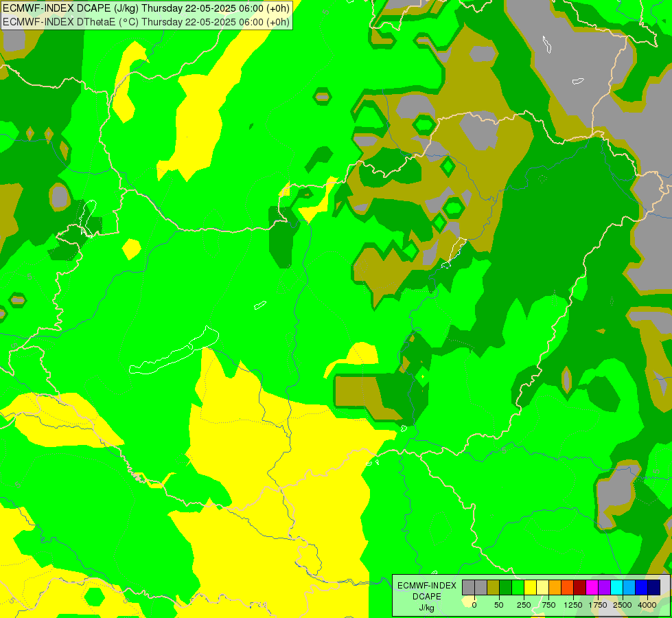Image resolution: width=672 pixels, height=618 pixels.
Task: Select the orange legend swatch
Action: pos(555,588)
